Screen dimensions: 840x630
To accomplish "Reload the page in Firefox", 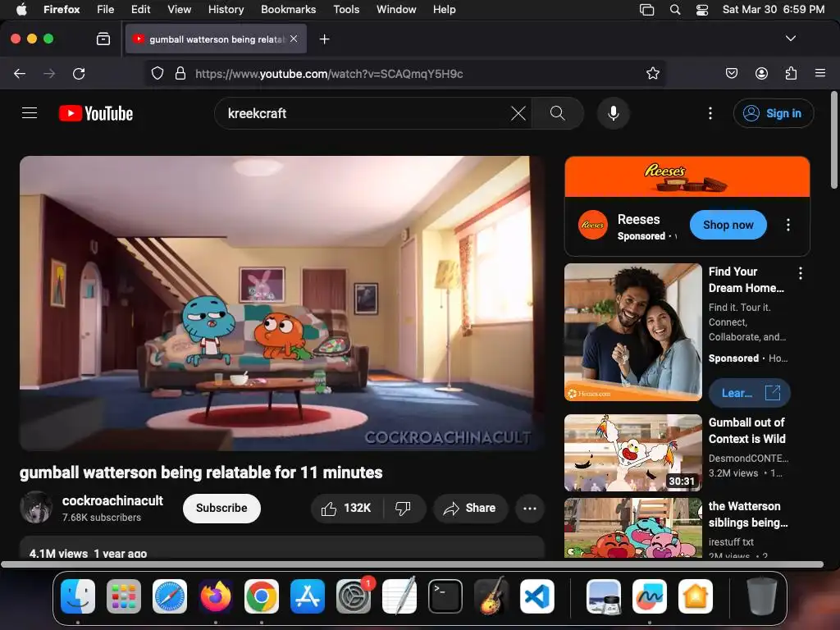I will pyautogui.click(x=79, y=73).
